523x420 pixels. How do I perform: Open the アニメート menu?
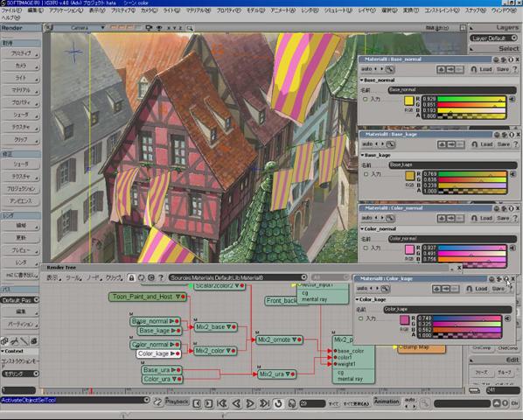click(282, 10)
